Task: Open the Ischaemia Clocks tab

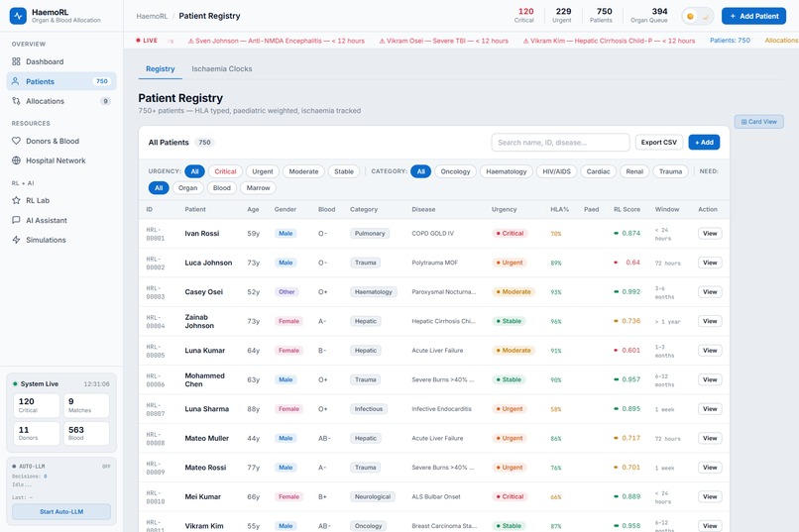Action: [222, 68]
